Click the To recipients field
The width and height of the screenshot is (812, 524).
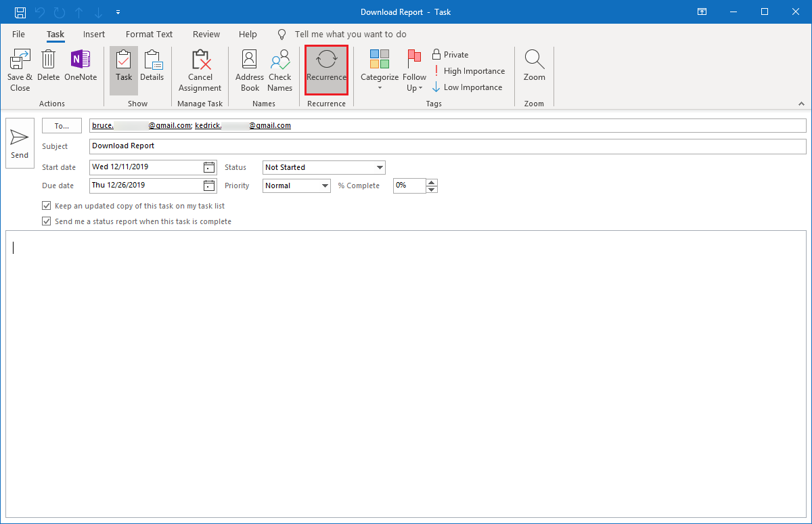tap(448, 126)
